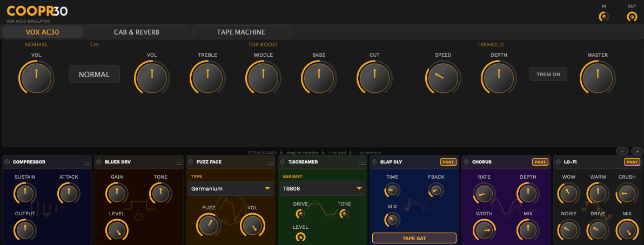The image size is (644, 245).
Task: Click the T.Screamer TONE knob
Action: [x=344, y=214]
